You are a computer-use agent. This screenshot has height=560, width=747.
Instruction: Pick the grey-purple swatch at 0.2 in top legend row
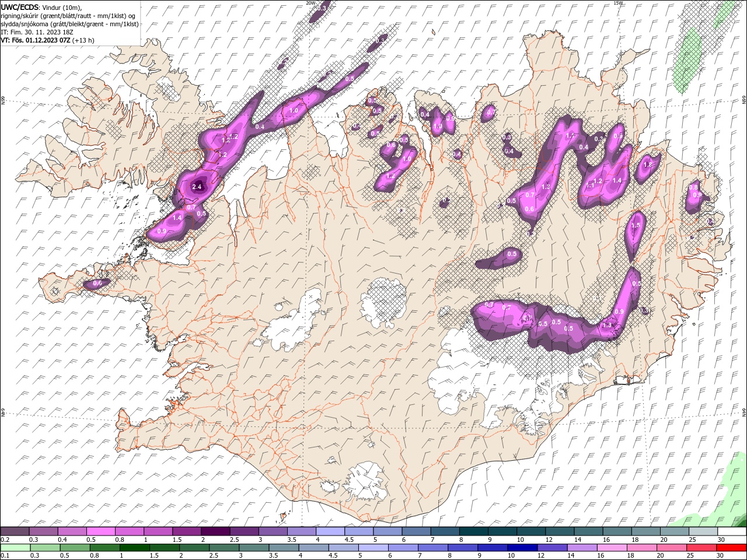(15, 531)
